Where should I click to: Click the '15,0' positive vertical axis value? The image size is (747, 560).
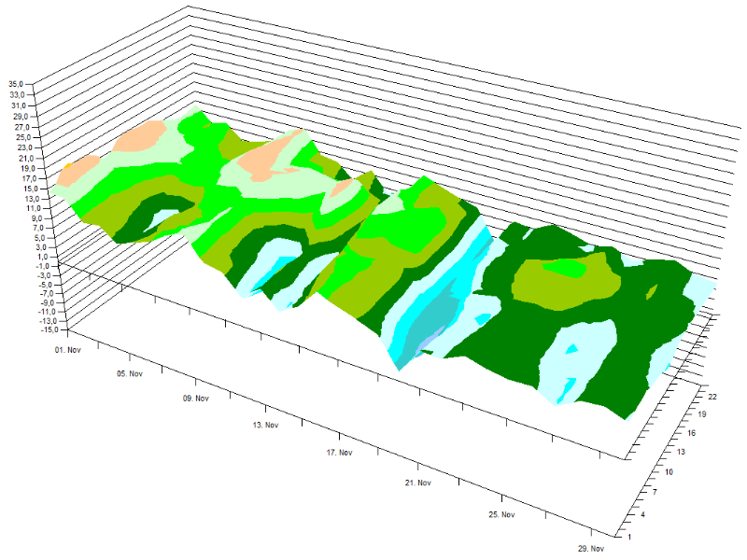pos(31,189)
